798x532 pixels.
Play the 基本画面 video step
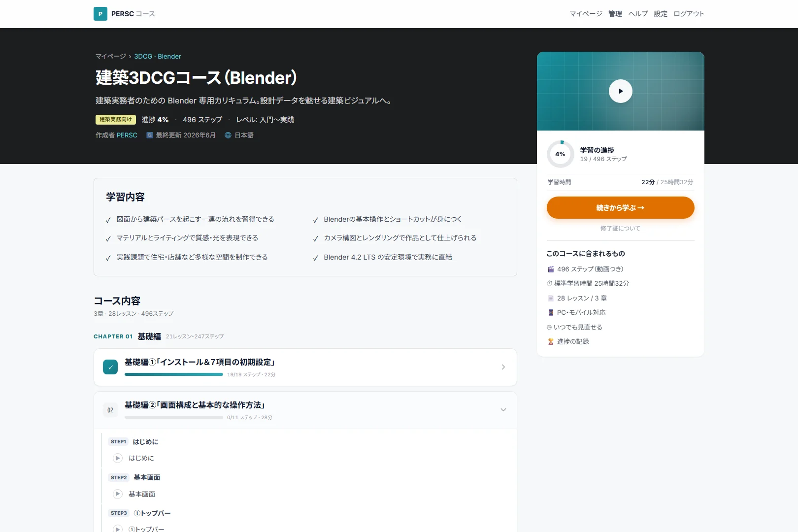pos(118,494)
